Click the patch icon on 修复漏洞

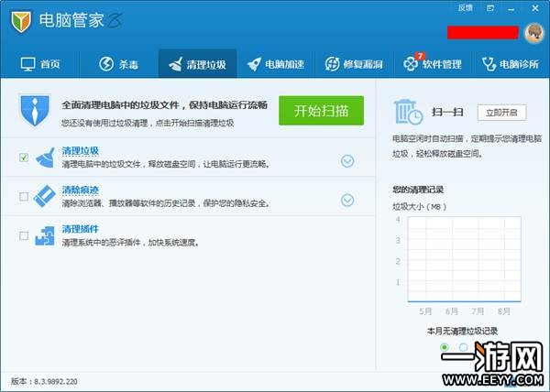[x=332, y=64]
